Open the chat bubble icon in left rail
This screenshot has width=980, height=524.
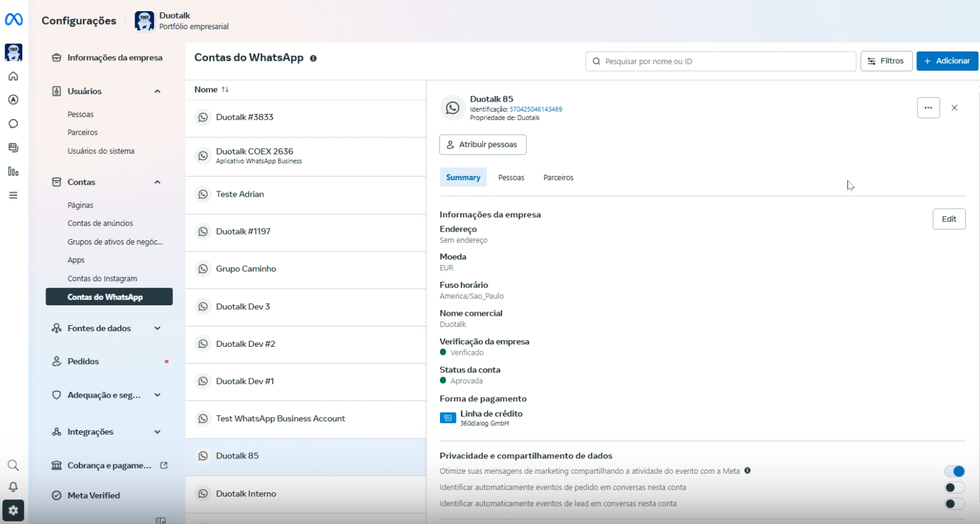[13, 124]
